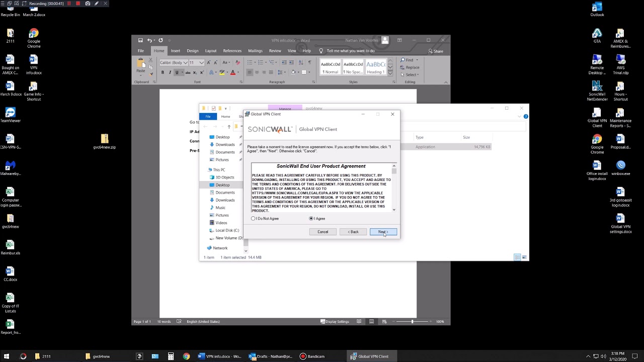Click the Format Painter icon

(150, 74)
